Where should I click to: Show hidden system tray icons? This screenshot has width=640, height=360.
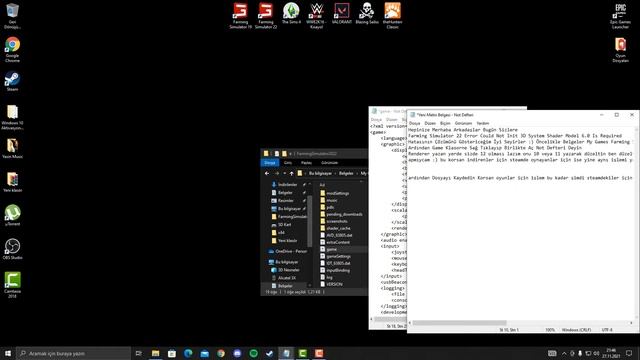tap(564, 353)
